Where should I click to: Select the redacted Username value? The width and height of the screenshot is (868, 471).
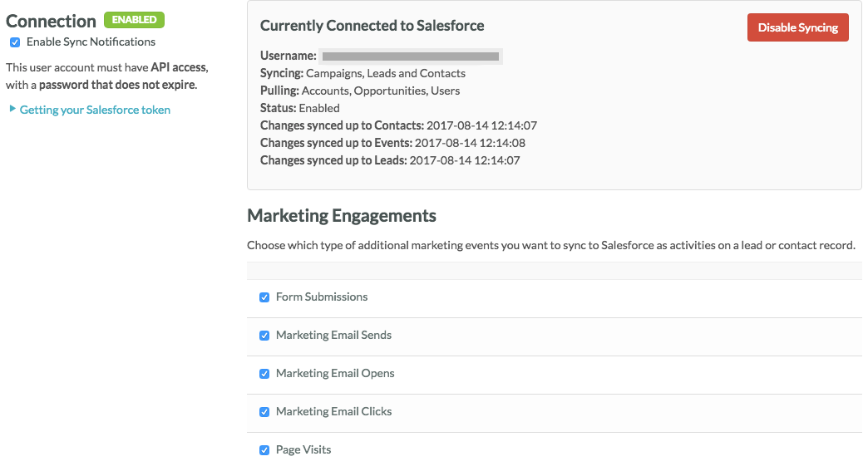(x=411, y=56)
